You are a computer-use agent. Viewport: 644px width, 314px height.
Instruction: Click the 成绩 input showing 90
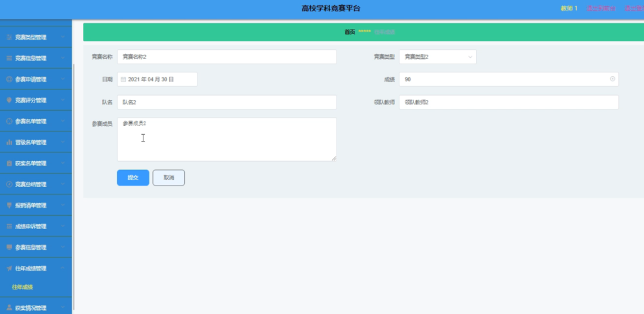click(509, 79)
